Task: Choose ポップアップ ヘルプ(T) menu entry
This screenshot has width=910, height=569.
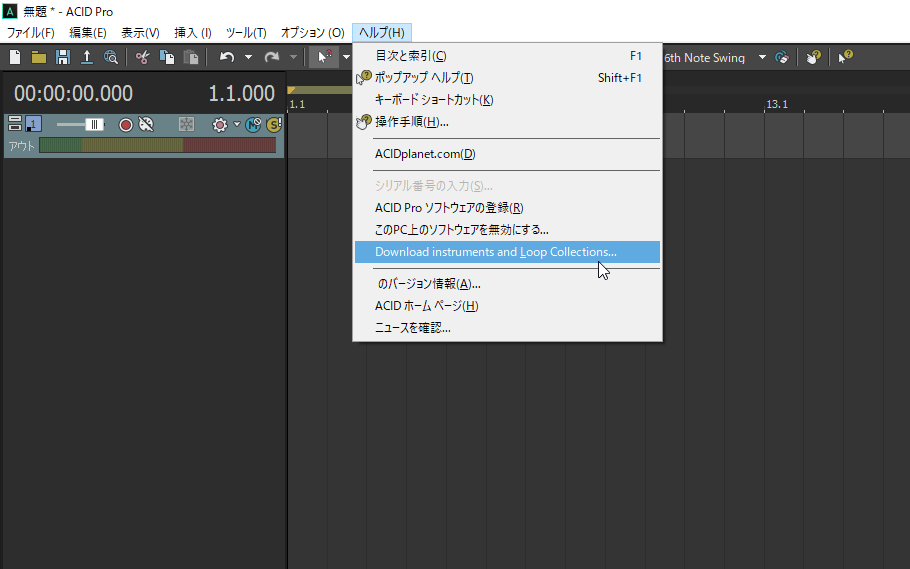Action: tap(507, 78)
